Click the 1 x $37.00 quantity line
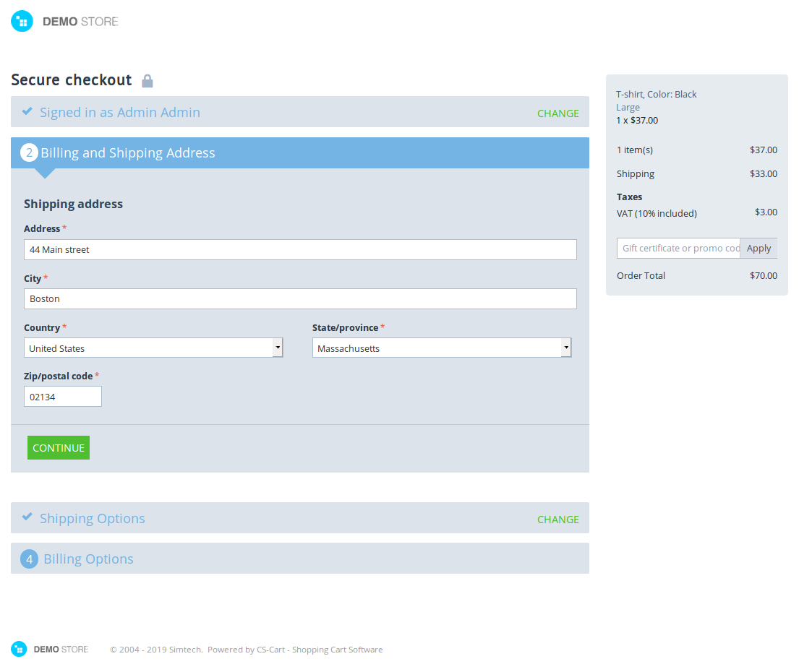Viewport: 799px width, 672px height. point(637,120)
